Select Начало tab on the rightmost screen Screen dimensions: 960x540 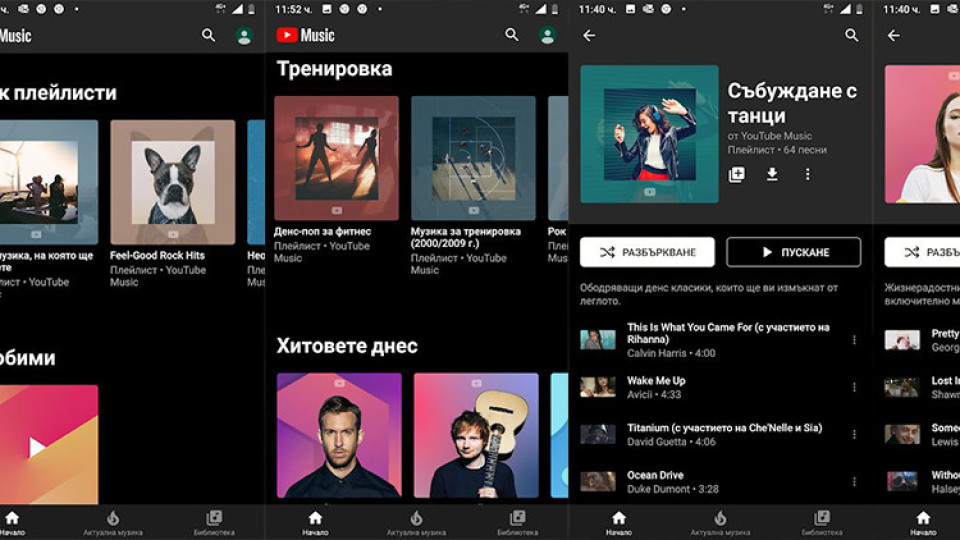923,523
